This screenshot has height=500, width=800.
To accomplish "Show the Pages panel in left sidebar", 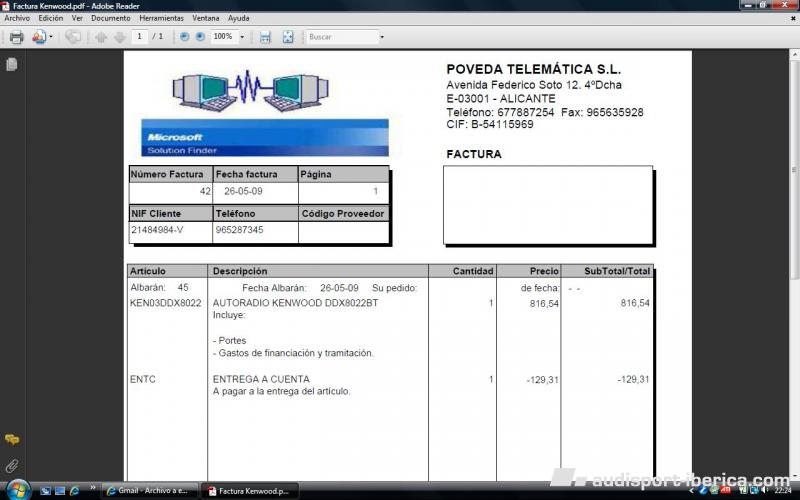I will tap(12, 64).
